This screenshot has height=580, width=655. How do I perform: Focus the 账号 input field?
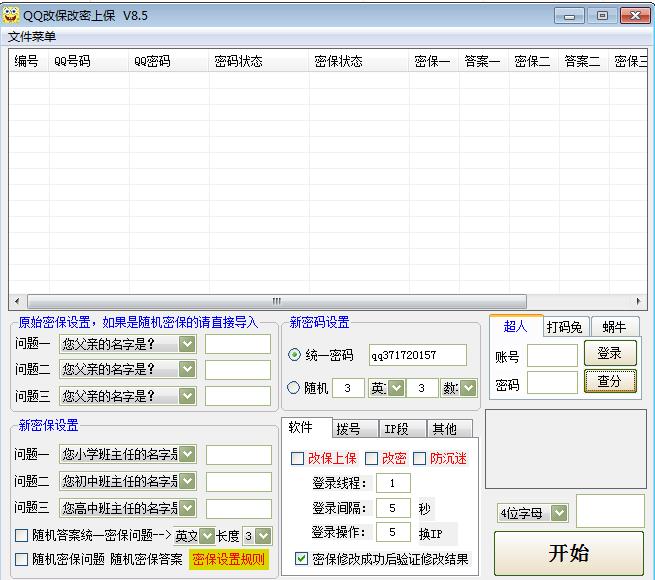pyautogui.click(x=552, y=356)
